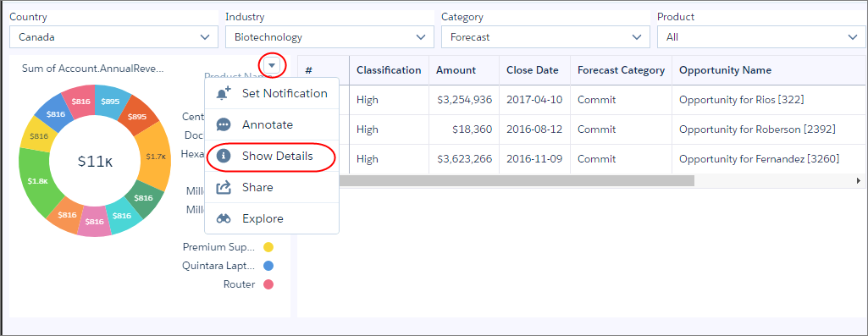
Task: Click the Classification column header
Action: pos(389,70)
